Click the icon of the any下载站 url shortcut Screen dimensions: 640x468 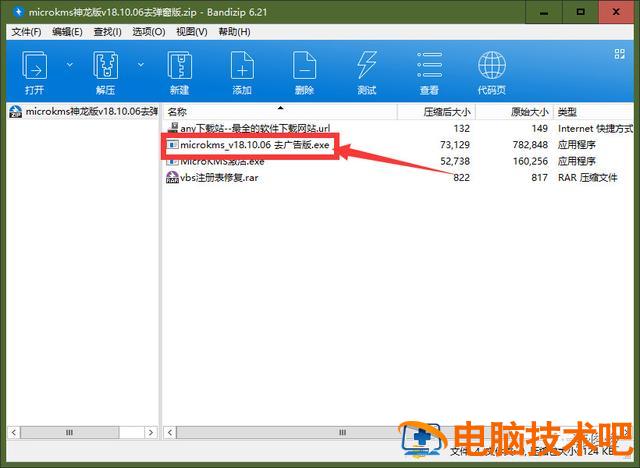(x=173, y=128)
